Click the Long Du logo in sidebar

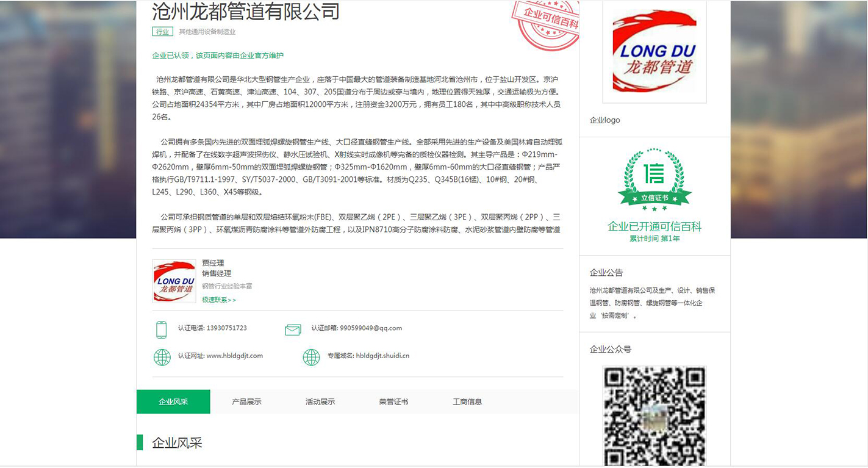point(655,52)
